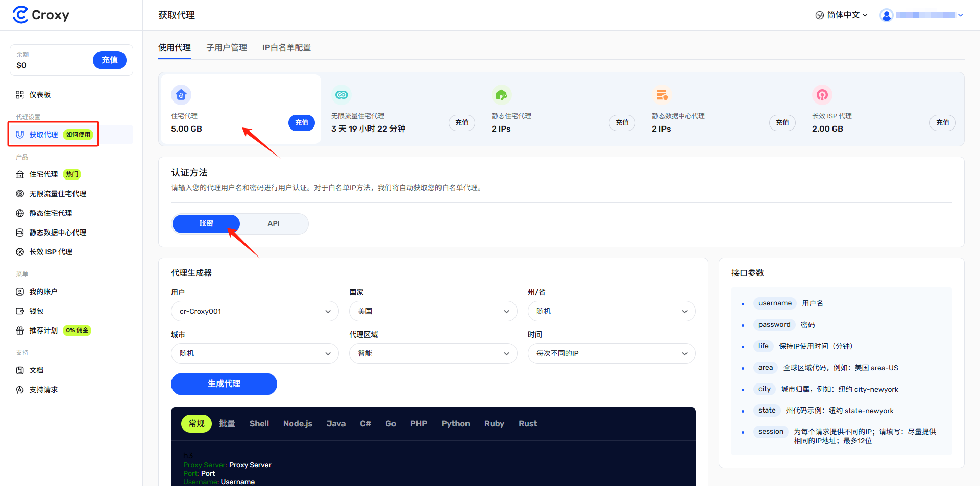
Task: Show the PHP code example
Action: 419,424
